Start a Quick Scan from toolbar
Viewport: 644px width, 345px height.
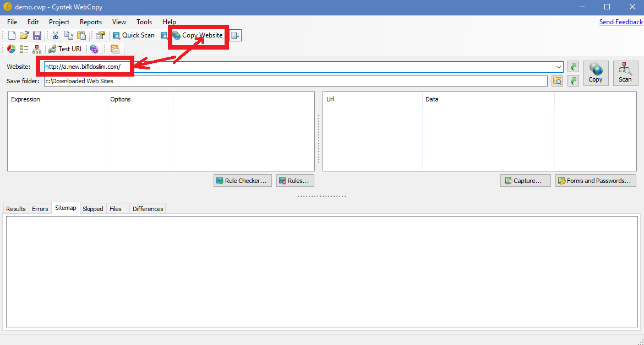pyautogui.click(x=134, y=35)
